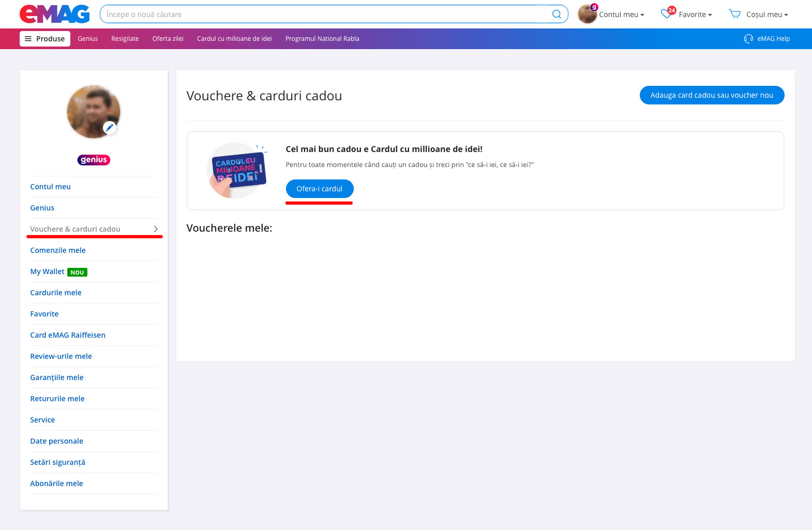Click the NOU badge next to My Wallet
The width and height of the screenshot is (812, 530).
point(77,272)
